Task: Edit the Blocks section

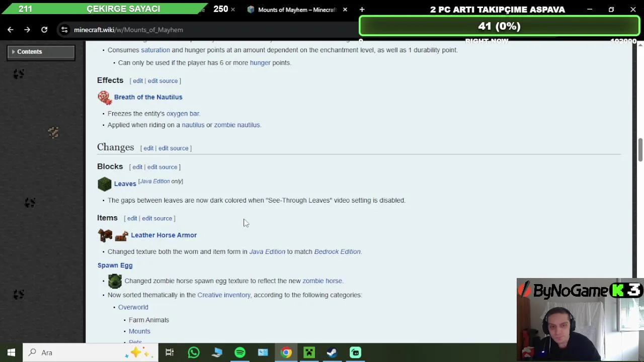Action: coord(137,167)
